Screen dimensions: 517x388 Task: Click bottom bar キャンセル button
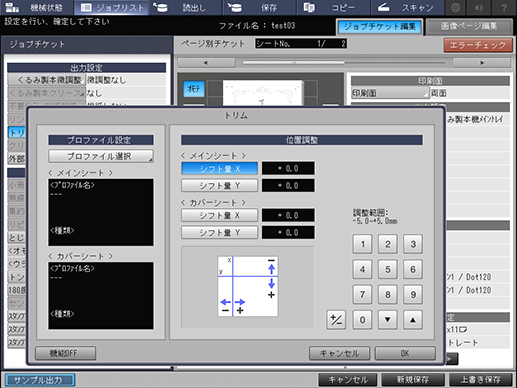[x=348, y=380]
